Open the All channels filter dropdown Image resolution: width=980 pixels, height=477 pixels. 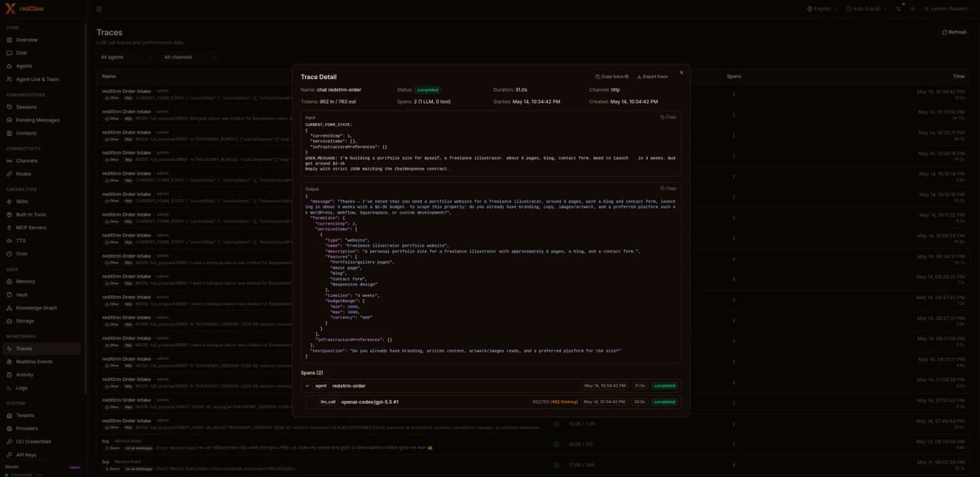coord(191,57)
